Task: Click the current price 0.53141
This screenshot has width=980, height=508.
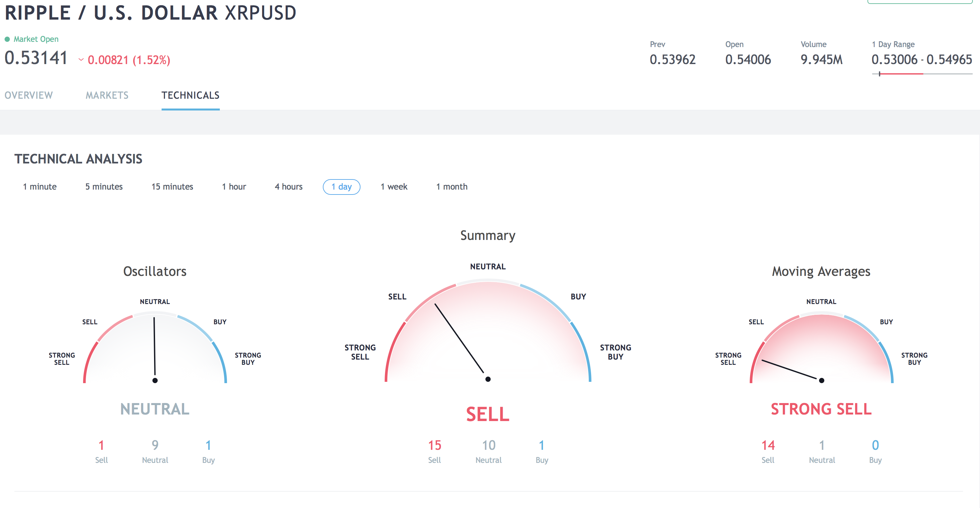Action: point(36,58)
